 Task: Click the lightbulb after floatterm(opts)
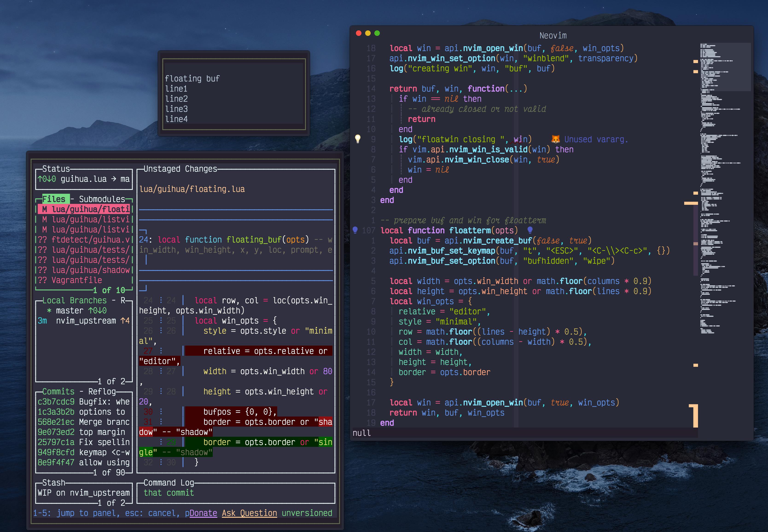[530, 230]
